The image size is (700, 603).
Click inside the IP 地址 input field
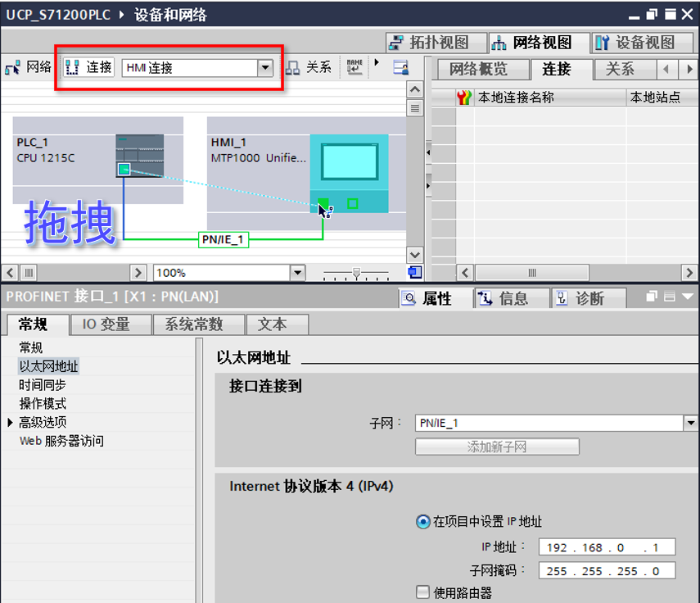tap(606, 547)
